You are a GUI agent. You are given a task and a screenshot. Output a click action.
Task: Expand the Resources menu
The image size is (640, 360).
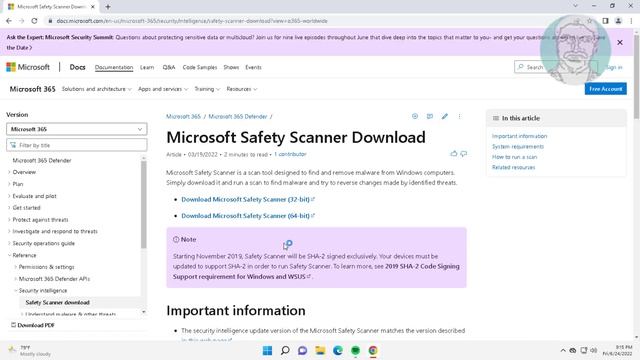coord(242,89)
